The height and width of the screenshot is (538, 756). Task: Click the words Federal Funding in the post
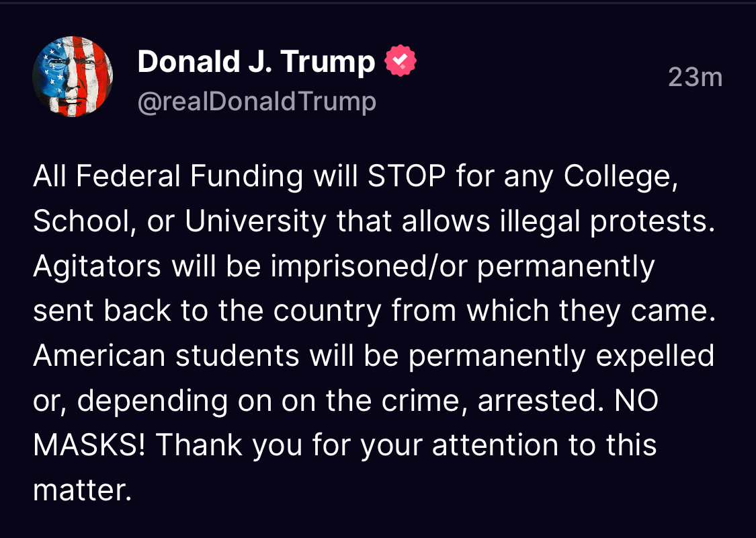tap(190, 177)
